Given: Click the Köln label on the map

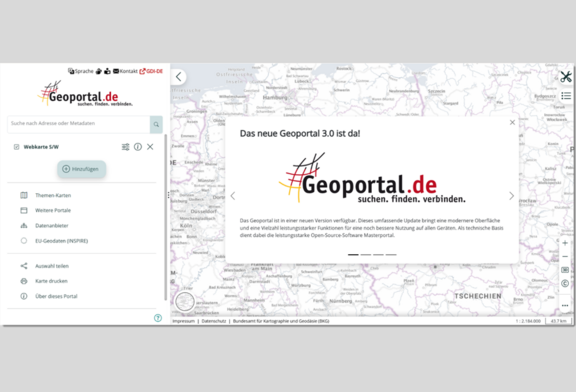Looking at the screenshot, I should click(x=186, y=225).
